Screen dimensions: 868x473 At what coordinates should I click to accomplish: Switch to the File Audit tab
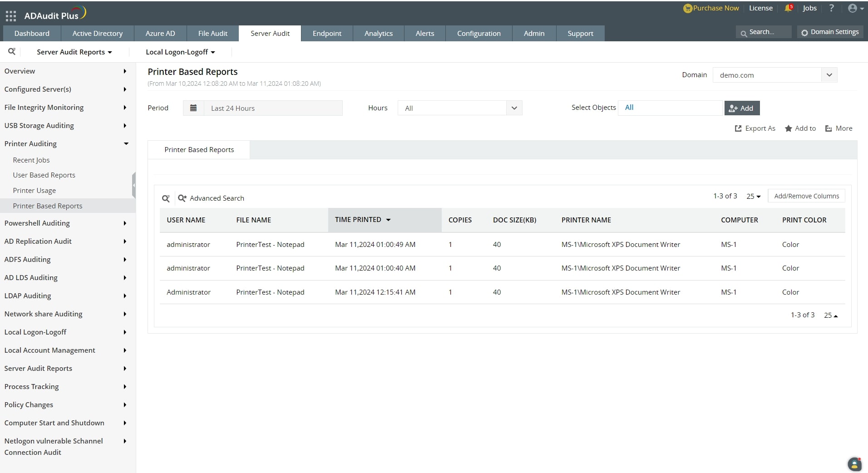[x=213, y=33]
